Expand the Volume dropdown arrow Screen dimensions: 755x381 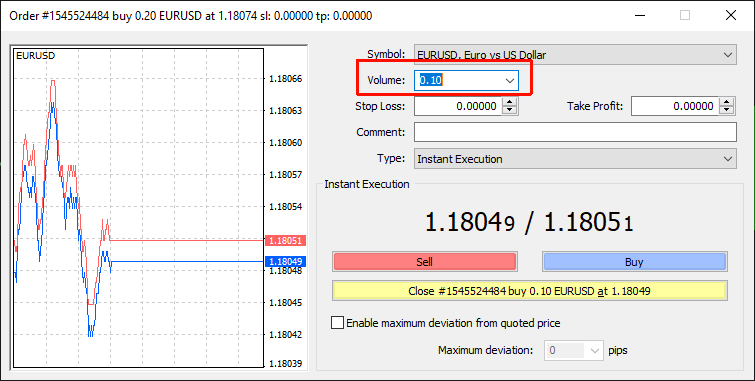(x=509, y=81)
